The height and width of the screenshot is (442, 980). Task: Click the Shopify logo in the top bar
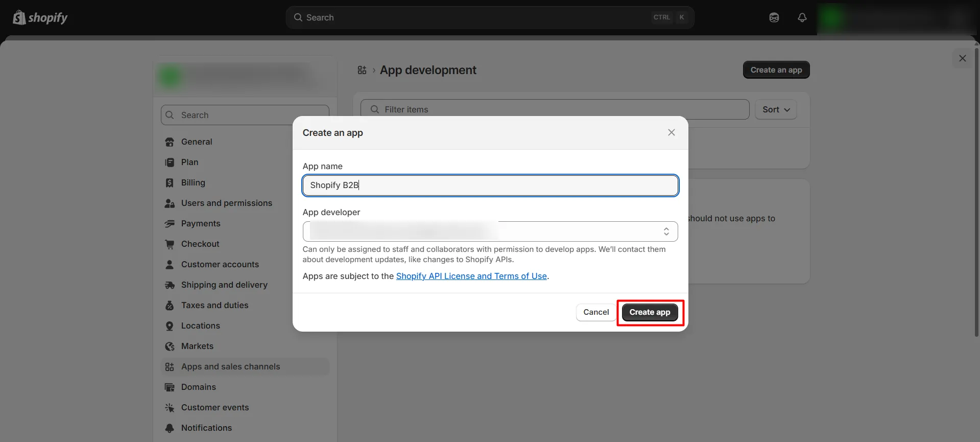click(40, 18)
